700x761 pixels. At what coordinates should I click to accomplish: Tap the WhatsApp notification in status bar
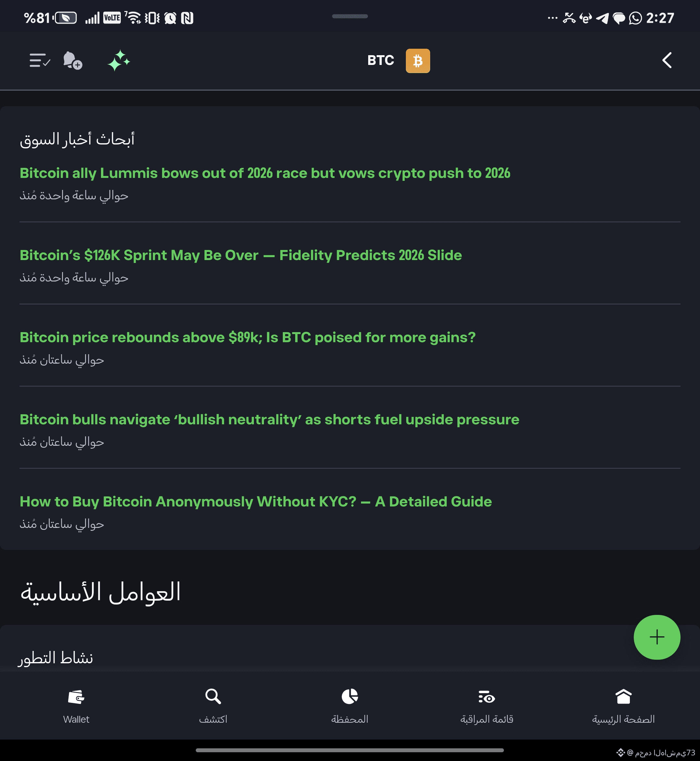click(x=635, y=18)
